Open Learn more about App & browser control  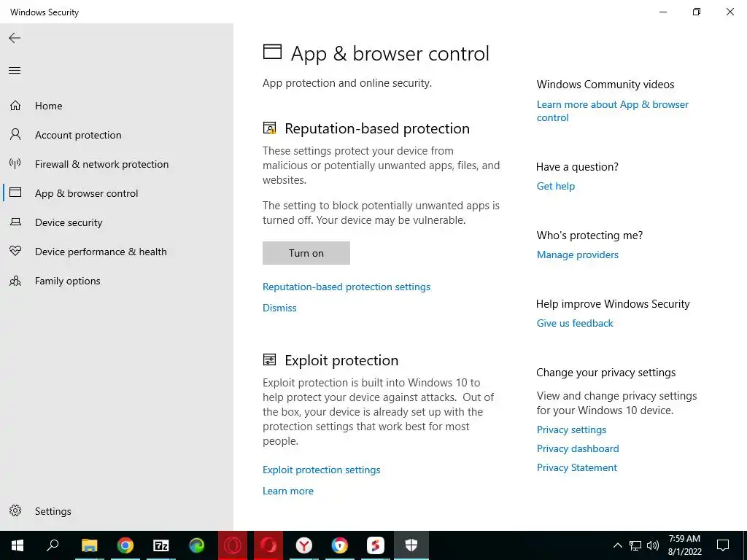click(x=613, y=111)
